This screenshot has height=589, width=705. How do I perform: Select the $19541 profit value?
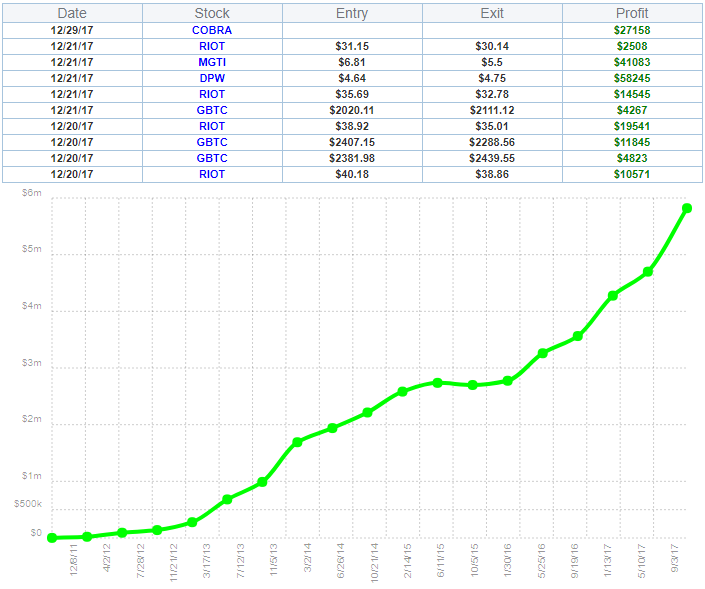[632, 126]
